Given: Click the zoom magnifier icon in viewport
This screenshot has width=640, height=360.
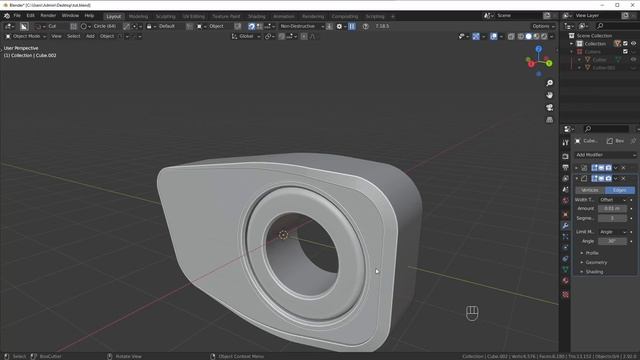Looking at the screenshot, I should click(550, 83).
